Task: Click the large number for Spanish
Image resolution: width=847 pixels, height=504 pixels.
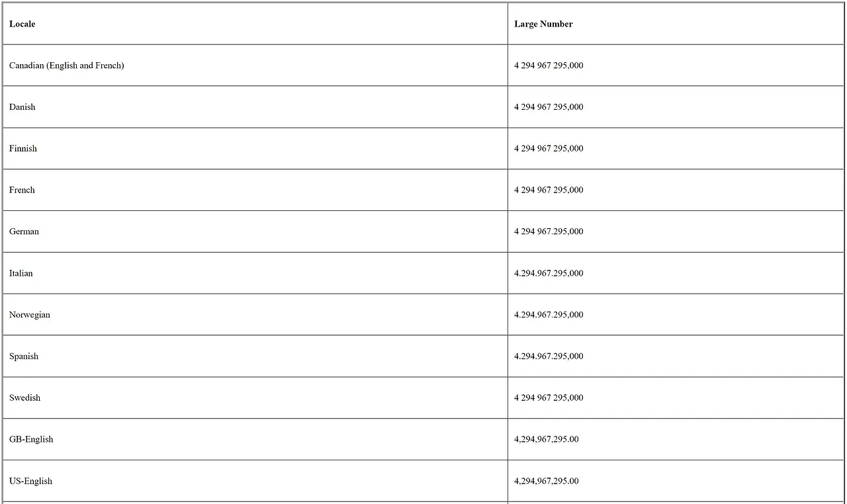Action: pos(549,357)
